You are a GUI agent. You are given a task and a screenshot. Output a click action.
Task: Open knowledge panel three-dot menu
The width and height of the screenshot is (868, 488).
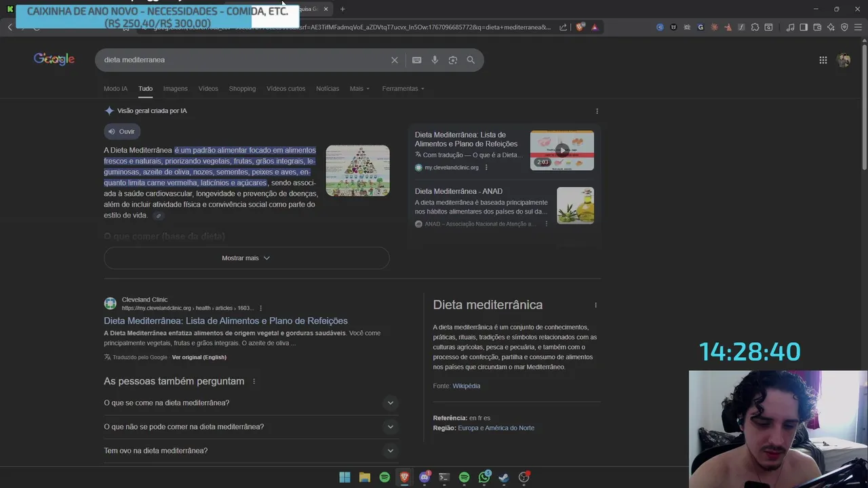point(595,305)
